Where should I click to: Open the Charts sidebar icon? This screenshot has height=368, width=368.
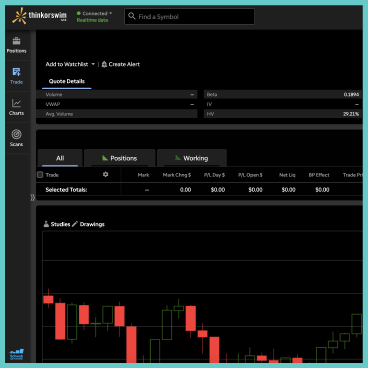[x=16, y=107]
